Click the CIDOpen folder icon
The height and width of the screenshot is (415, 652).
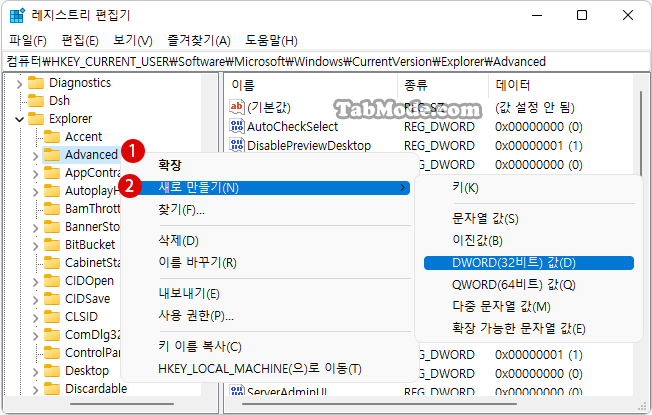pos(52,281)
